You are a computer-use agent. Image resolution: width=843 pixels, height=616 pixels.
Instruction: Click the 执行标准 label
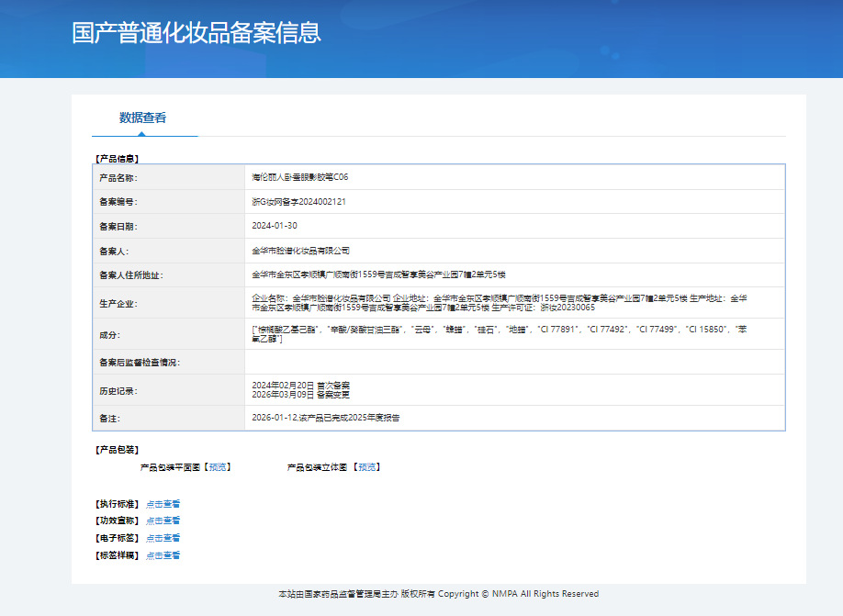[x=118, y=504]
